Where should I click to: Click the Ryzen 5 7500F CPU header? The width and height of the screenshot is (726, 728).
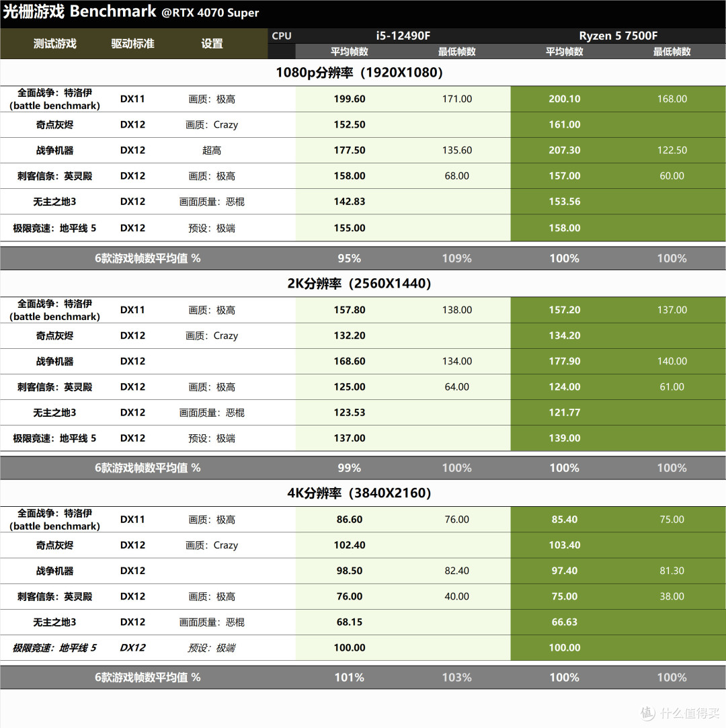(618, 36)
